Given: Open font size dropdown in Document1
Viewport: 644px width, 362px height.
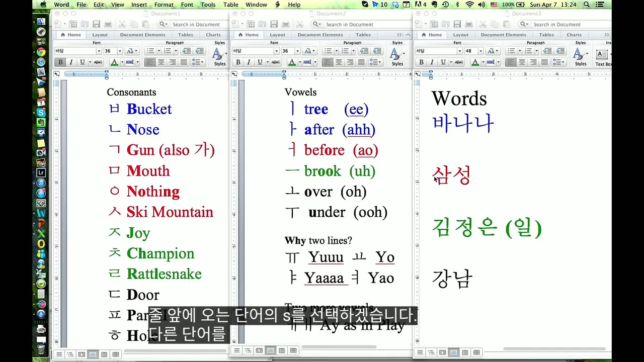Looking at the screenshot, I should pyautogui.click(x=120, y=51).
